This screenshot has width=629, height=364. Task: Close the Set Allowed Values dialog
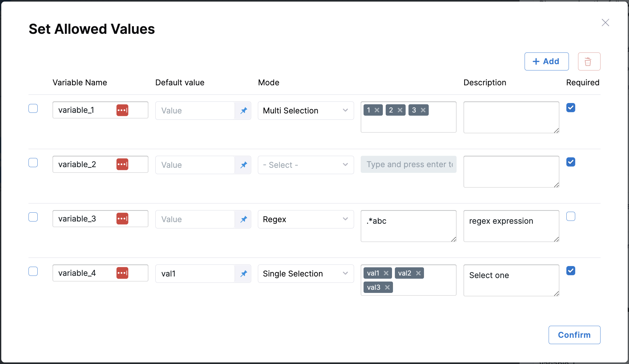tap(605, 23)
